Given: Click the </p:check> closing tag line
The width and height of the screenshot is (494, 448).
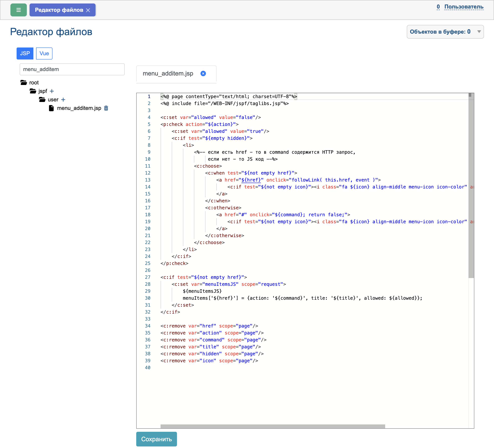Looking at the screenshot, I should (x=174, y=263).
